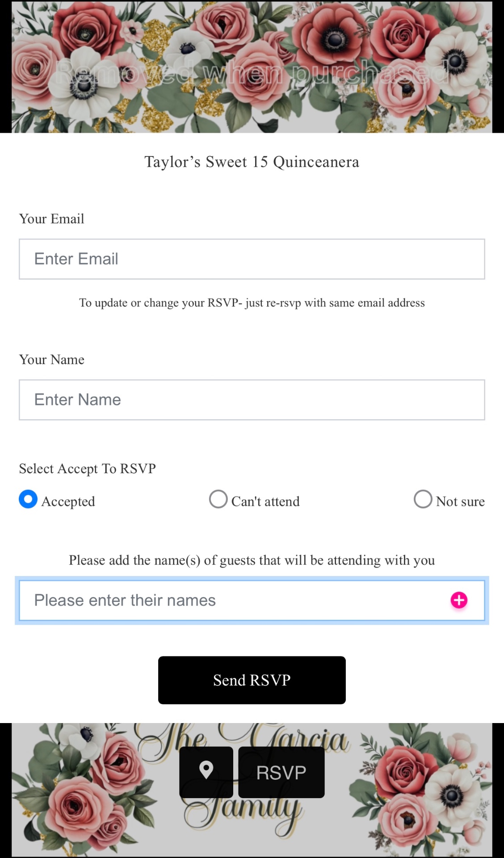Click the pink plus icon to add a guest
The image size is (504, 858).
[x=458, y=601]
